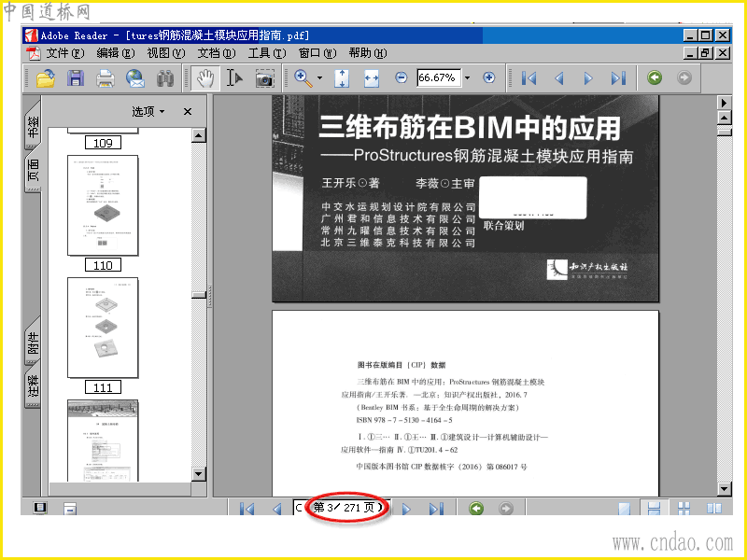Viewport: 747px width, 560px height.
Task: Select the Zoom In magnifier tool
Action: (x=303, y=78)
